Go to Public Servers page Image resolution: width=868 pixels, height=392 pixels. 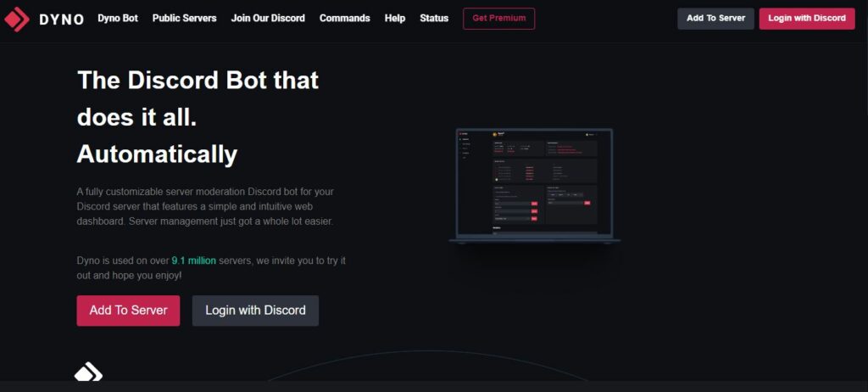click(x=184, y=19)
